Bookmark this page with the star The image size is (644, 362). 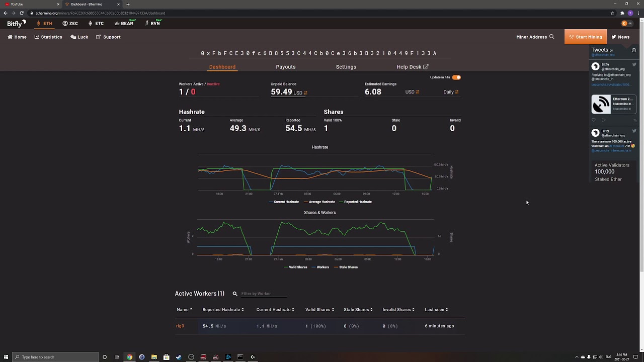click(x=612, y=13)
